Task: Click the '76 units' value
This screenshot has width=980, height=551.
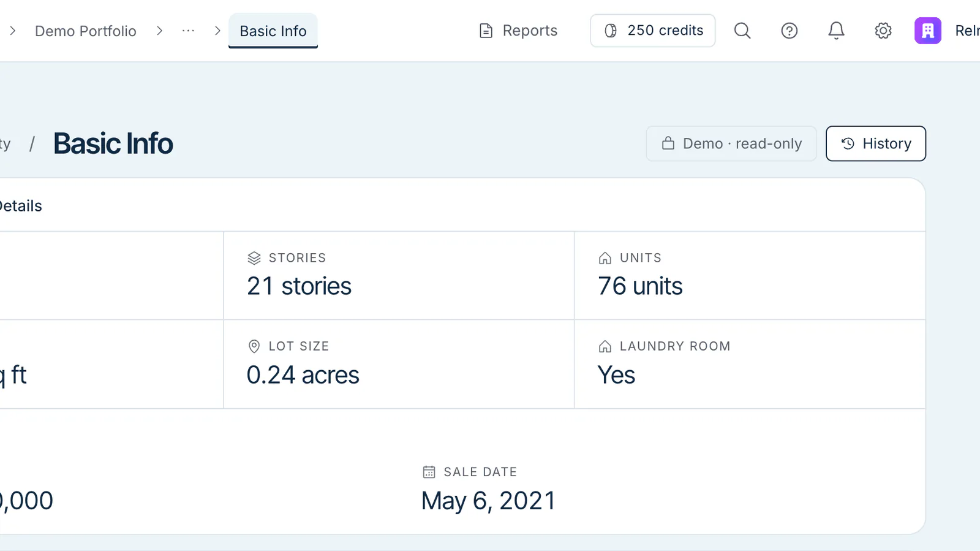Action: [x=640, y=286]
